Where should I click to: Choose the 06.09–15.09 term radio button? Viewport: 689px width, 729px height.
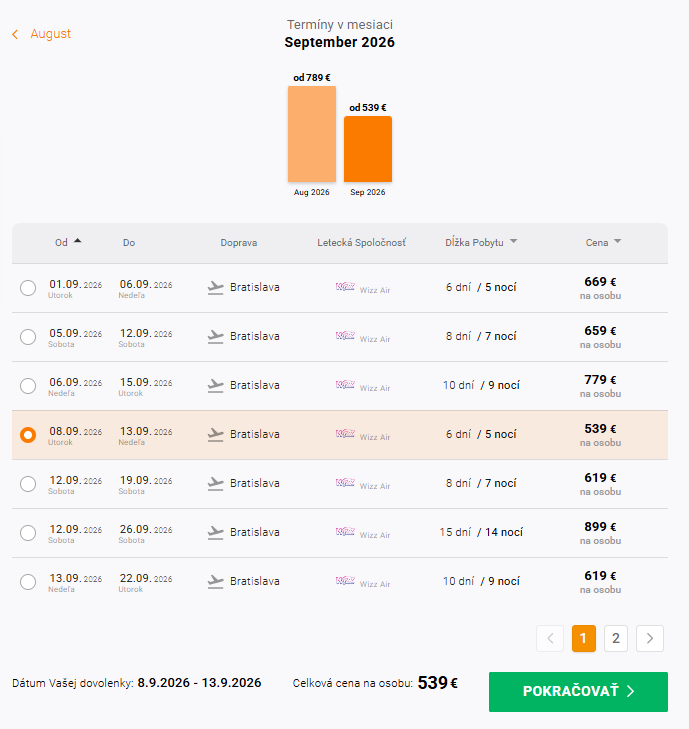[x=28, y=386]
